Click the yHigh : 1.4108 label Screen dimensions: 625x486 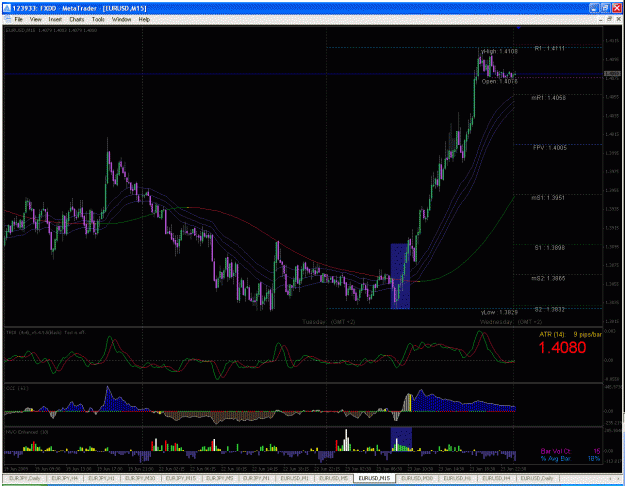[x=499, y=51]
